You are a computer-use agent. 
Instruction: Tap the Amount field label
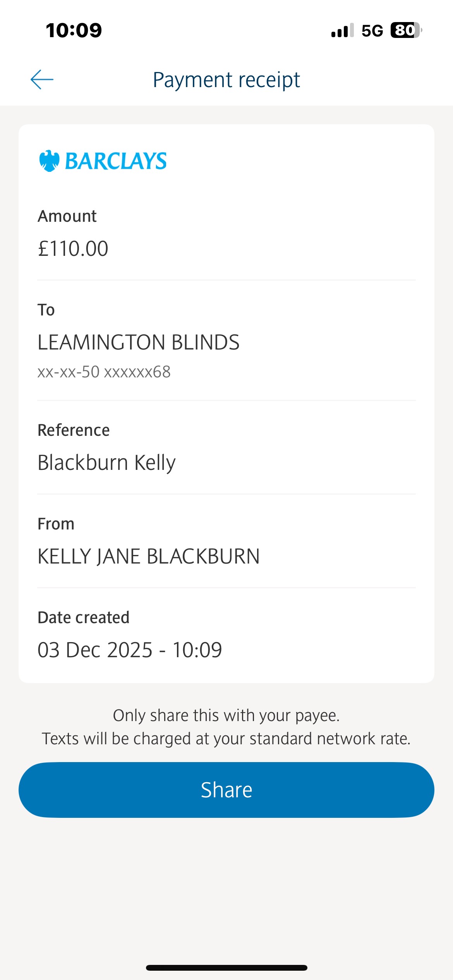click(67, 216)
